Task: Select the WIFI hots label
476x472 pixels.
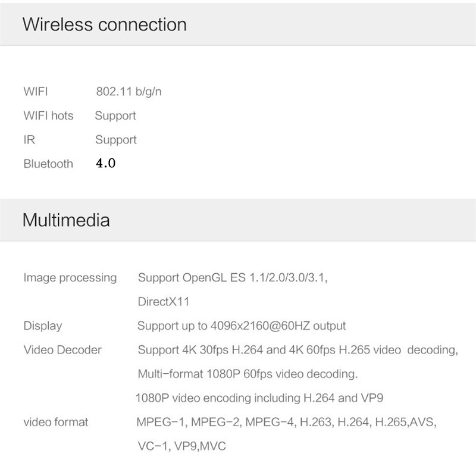Action: click(x=48, y=115)
